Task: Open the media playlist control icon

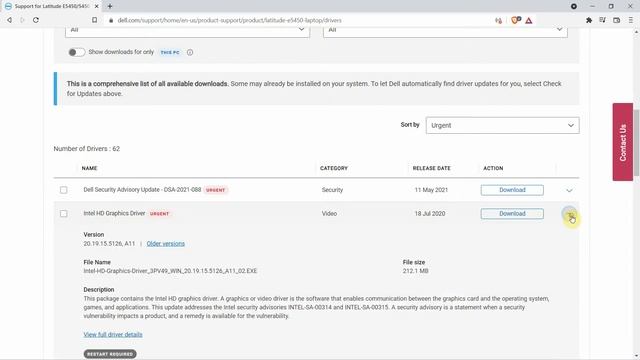Action: pyautogui.click(x=602, y=20)
